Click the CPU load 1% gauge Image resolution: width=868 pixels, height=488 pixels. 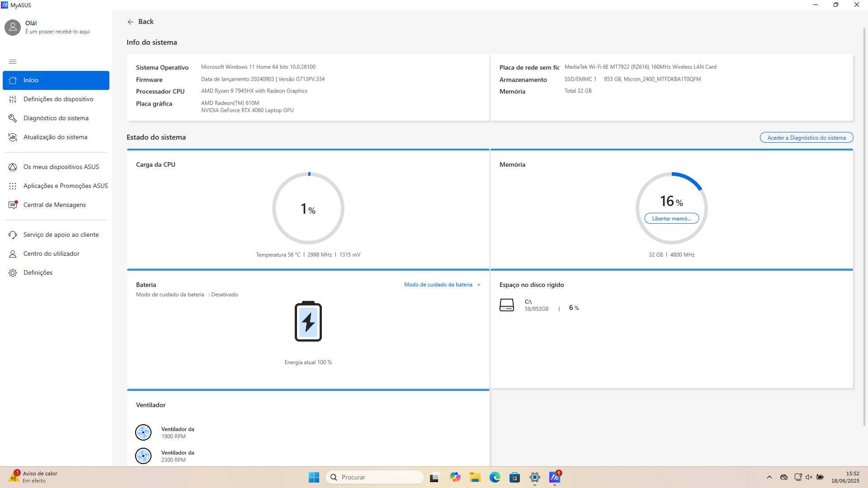pyautogui.click(x=308, y=208)
